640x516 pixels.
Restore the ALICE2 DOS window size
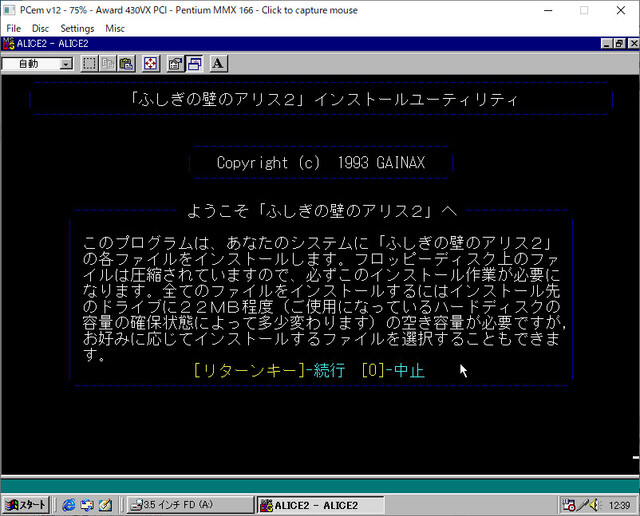[620, 44]
